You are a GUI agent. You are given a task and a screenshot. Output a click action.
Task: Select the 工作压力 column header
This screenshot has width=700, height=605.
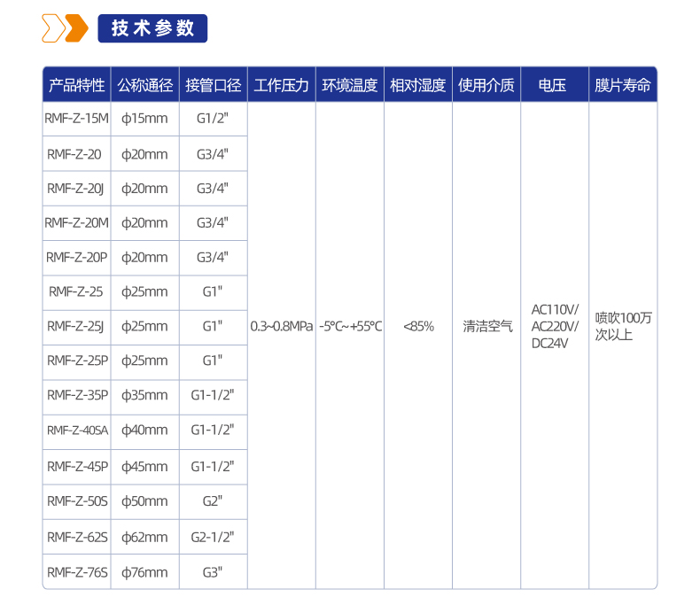point(282,85)
